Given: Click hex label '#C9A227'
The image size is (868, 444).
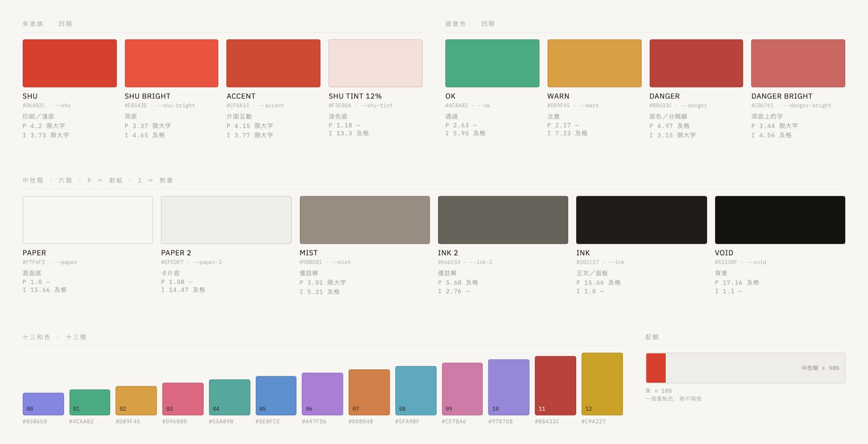Looking at the screenshot, I should click(x=593, y=422).
